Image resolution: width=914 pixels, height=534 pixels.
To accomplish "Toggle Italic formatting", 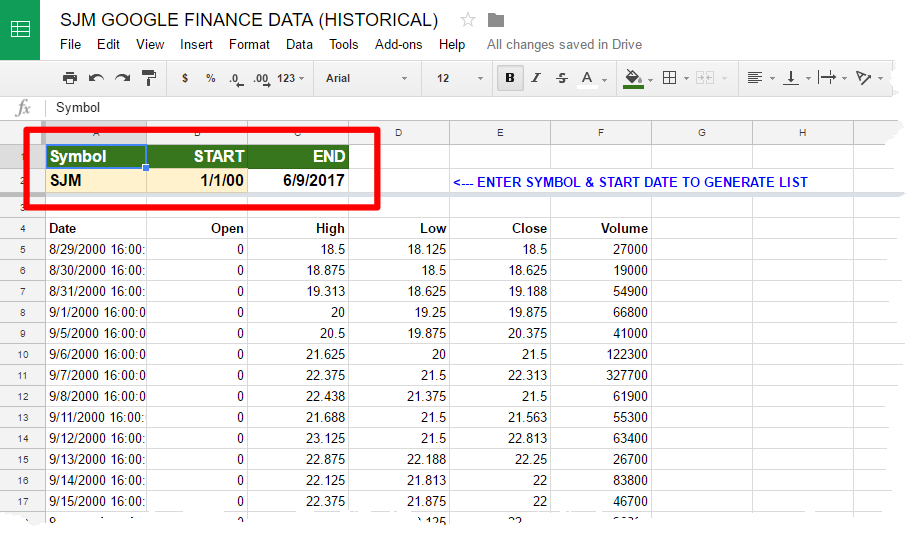I will coord(536,78).
